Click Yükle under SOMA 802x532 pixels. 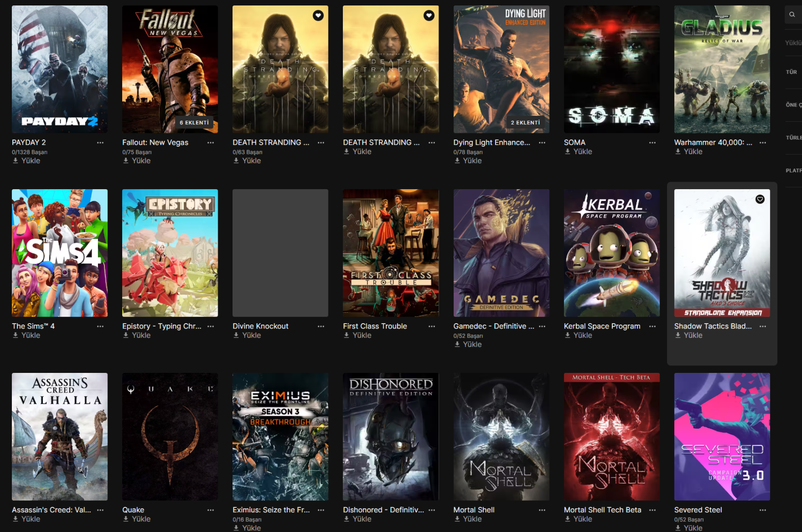578,152
